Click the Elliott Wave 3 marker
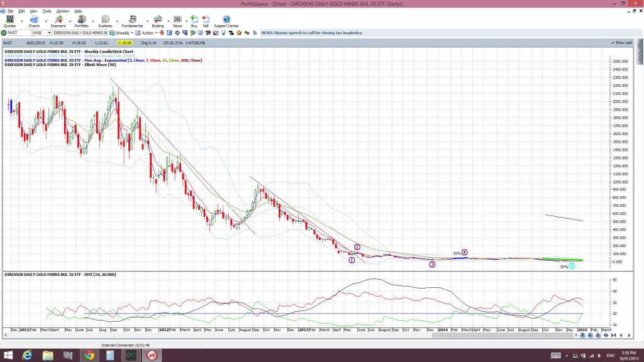This screenshot has width=644, height=362. pos(432,265)
